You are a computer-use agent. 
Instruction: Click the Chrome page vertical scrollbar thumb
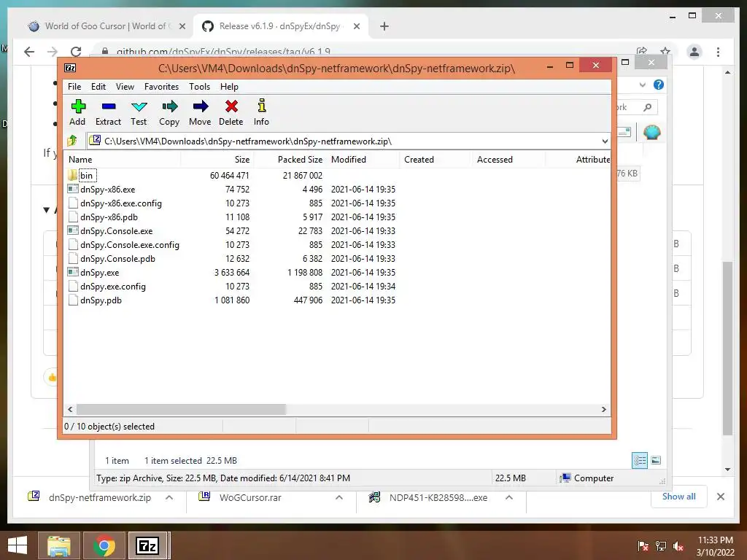[727, 348]
